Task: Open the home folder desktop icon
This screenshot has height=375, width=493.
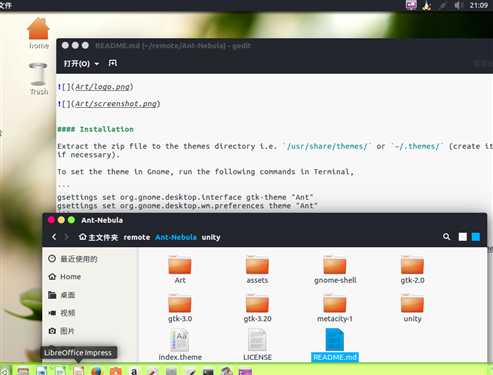Action: pos(38,33)
